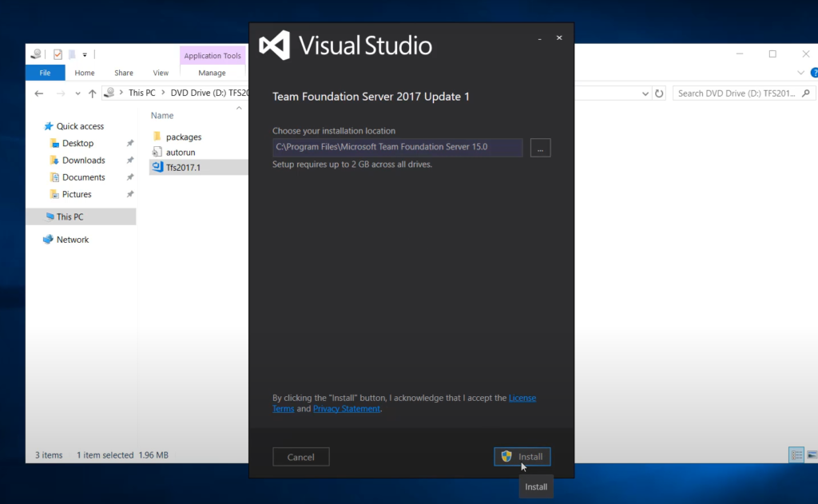Open Network in the navigation pane
The height and width of the screenshot is (504, 818).
click(73, 240)
